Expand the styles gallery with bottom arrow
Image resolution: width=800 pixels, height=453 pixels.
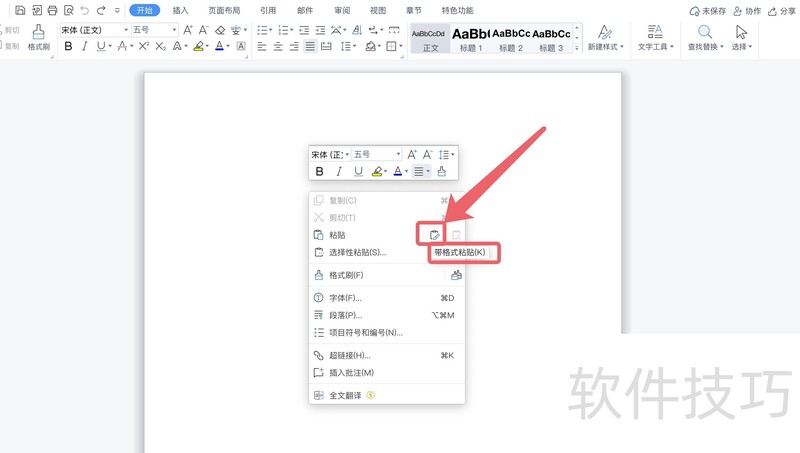(x=577, y=48)
